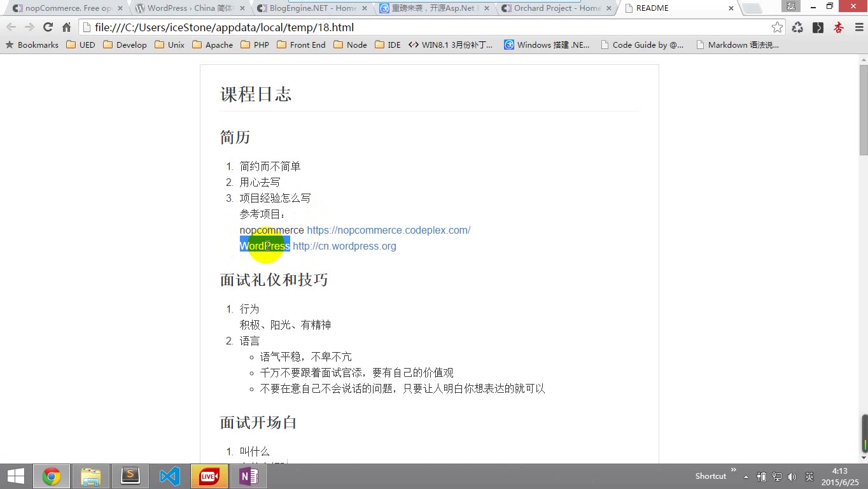Open the red Chinese character extension icon
This screenshot has width=868, height=489.
[x=839, y=27]
